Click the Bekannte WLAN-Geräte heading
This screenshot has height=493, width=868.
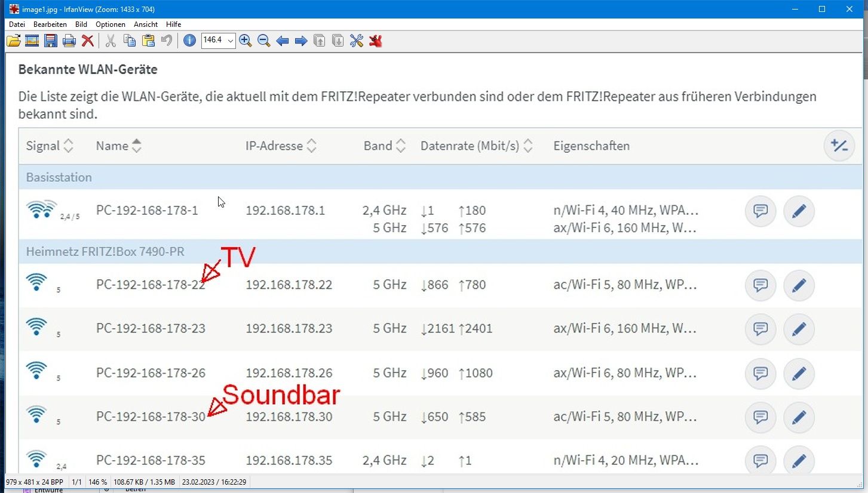(88, 69)
